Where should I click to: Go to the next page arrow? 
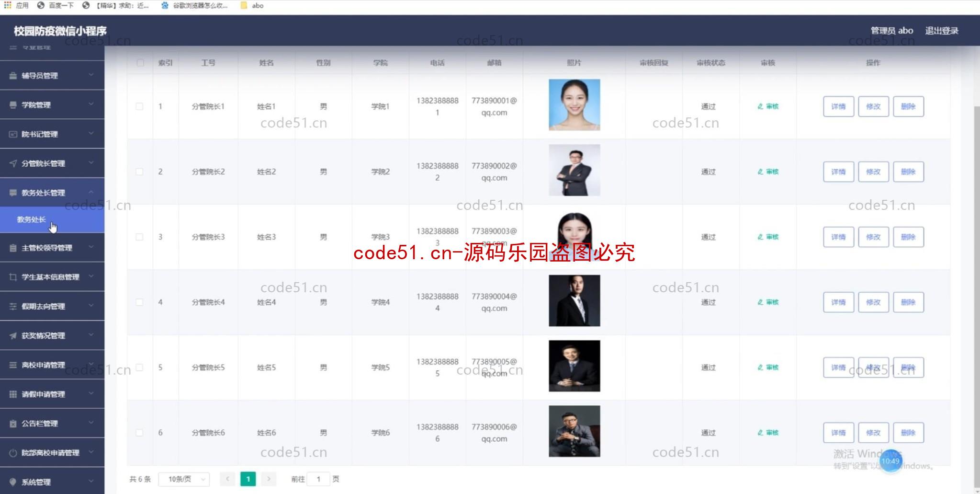click(x=269, y=479)
